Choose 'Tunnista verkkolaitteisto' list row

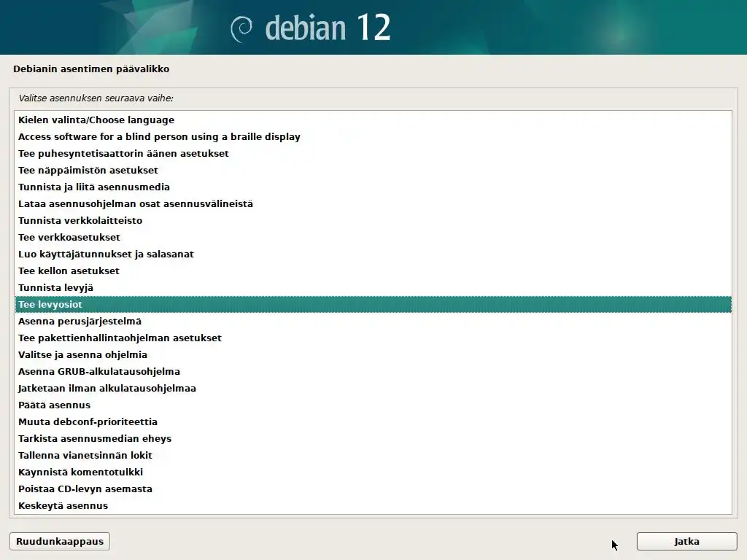373,220
